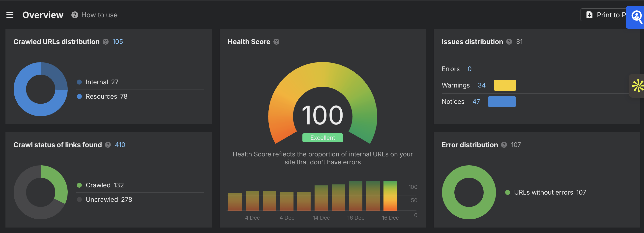Click the How to use help icon
Image resolution: width=644 pixels, height=233 pixels.
point(74,15)
